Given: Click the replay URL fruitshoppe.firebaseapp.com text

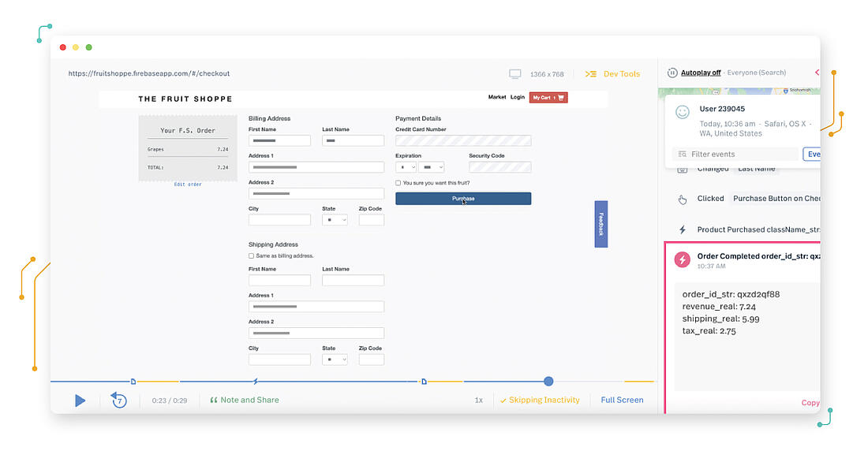Looking at the screenshot, I should click(x=149, y=73).
